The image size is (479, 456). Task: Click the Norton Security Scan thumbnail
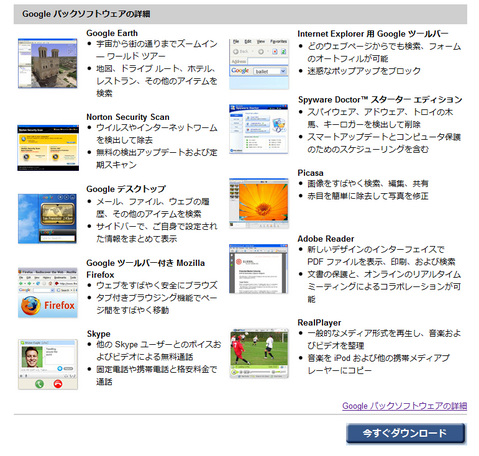click(x=48, y=148)
